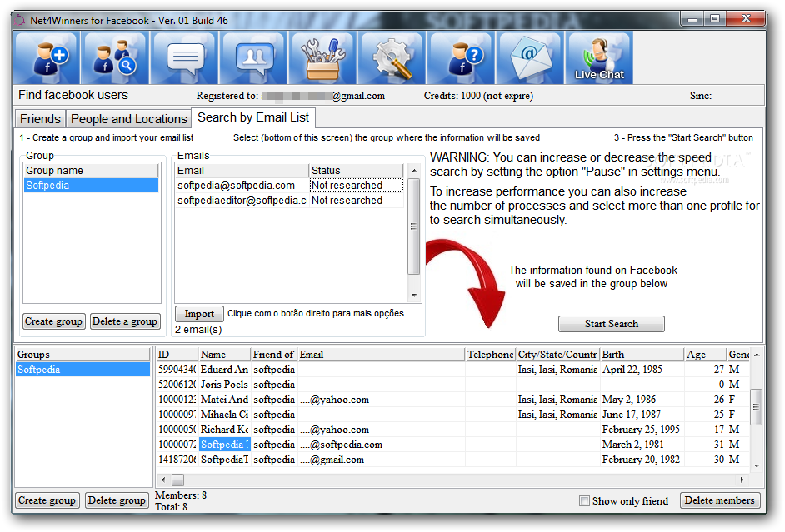Open the groups people bubble toolbar icon
785x532 pixels.
click(254, 58)
